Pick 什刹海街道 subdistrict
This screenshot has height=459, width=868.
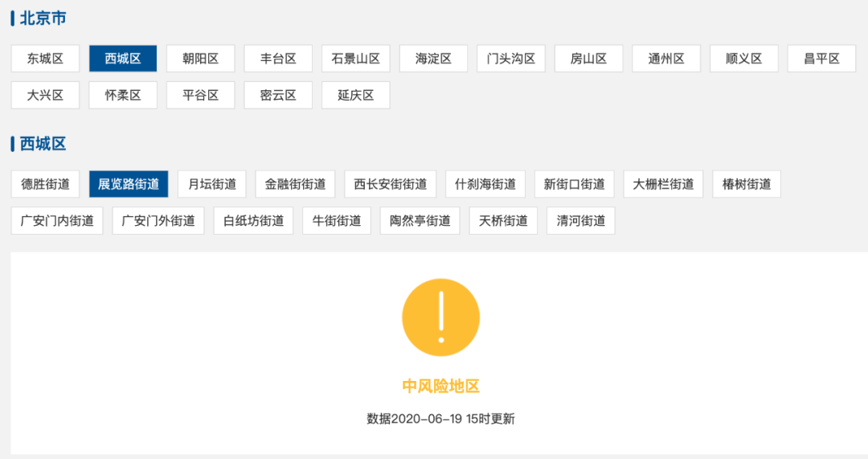(x=485, y=184)
